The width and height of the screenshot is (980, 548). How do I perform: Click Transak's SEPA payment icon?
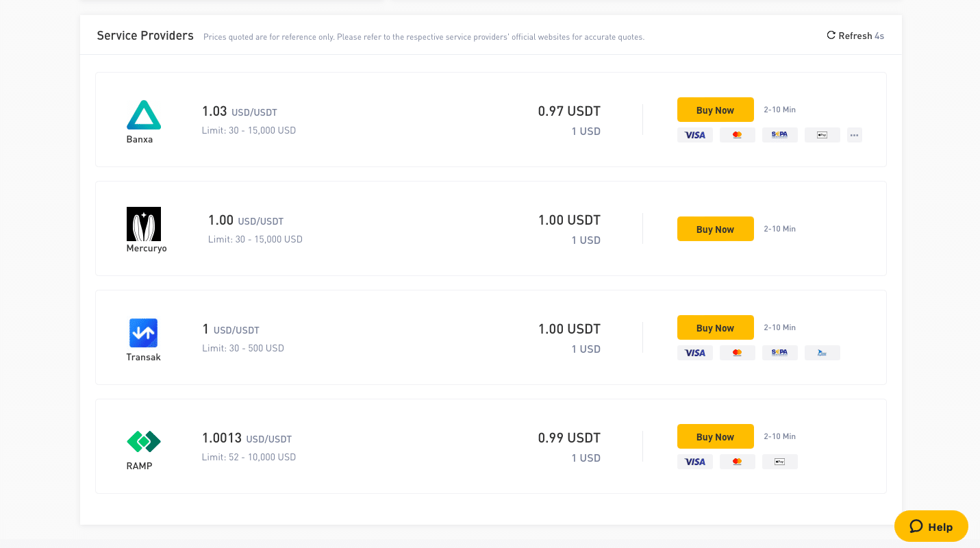pos(780,353)
